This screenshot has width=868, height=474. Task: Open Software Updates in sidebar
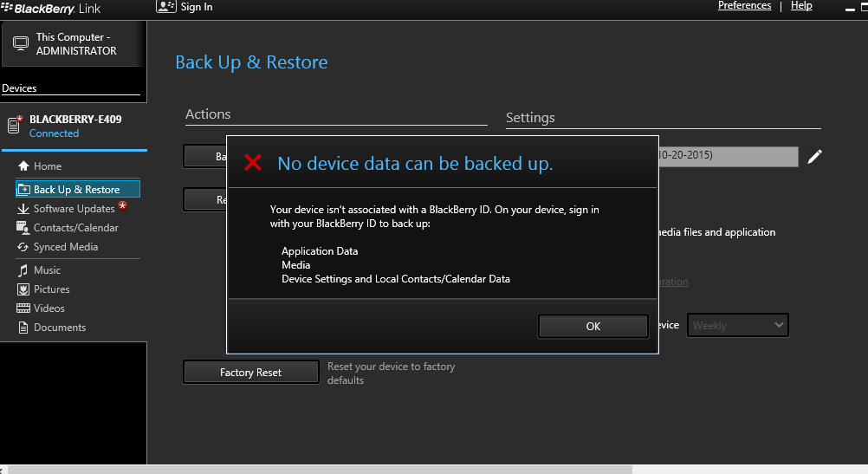coord(74,209)
